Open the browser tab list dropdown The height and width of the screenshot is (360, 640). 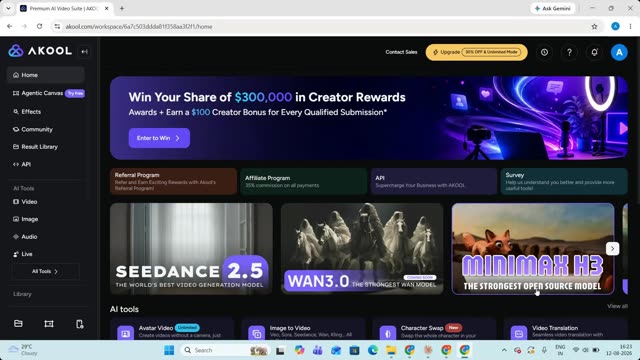(x=8, y=8)
